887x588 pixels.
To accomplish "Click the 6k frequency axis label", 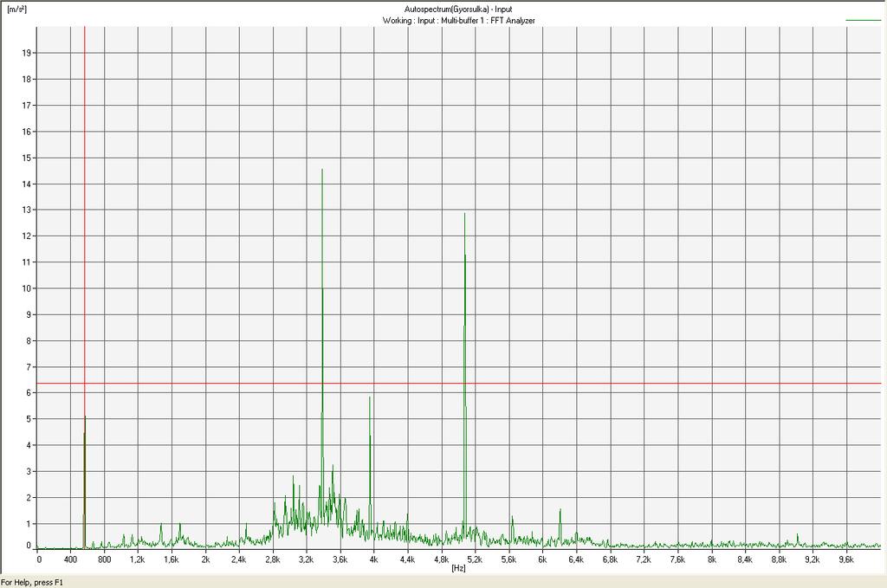I will [x=542, y=559].
